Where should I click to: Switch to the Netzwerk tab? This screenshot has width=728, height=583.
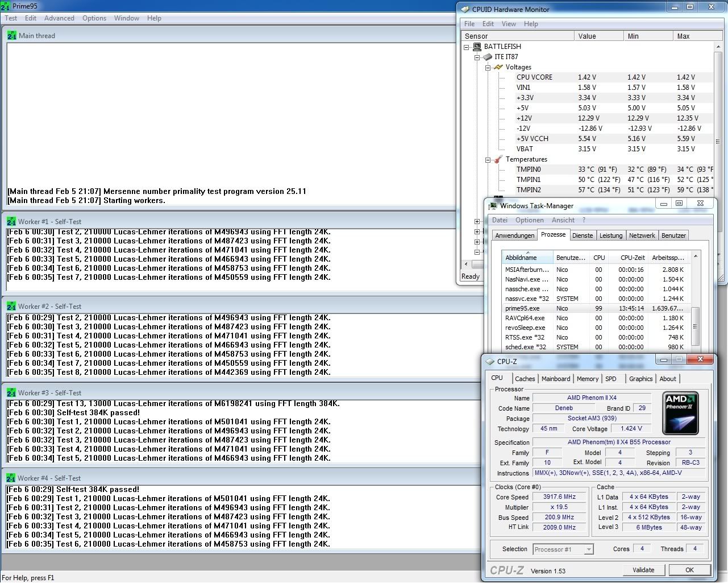(642, 235)
